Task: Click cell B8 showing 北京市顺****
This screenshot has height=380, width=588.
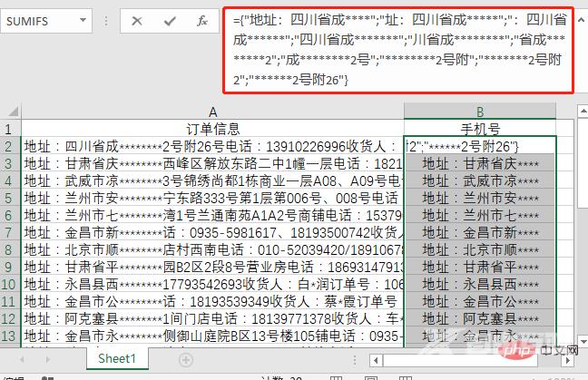Action: point(480,249)
